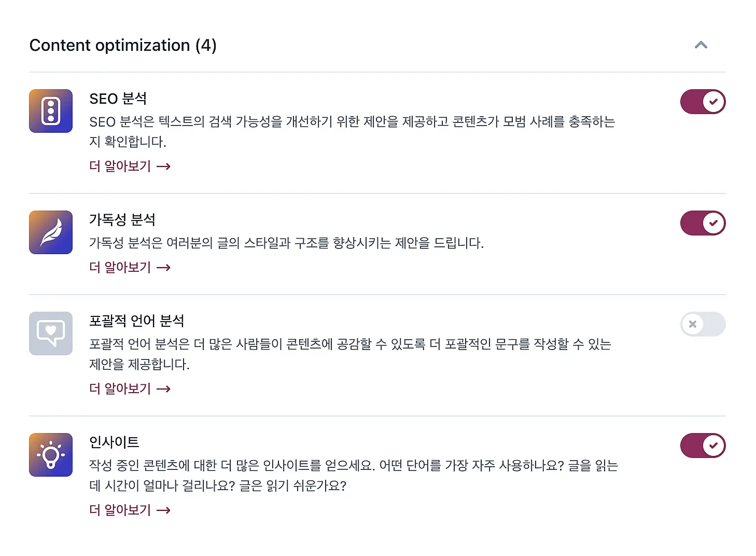Click the SEO 분석 title text
756x556 pixels.
coord(118,99)
